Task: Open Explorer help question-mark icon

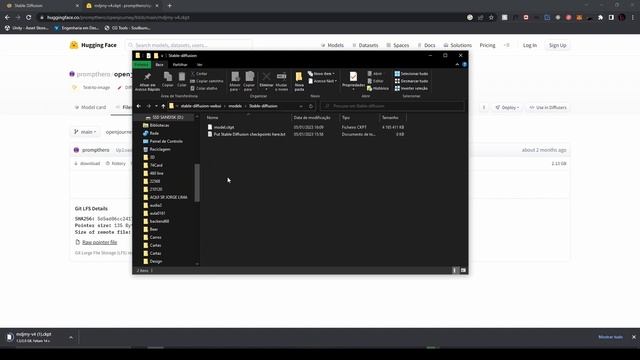Action: (464, 64)
